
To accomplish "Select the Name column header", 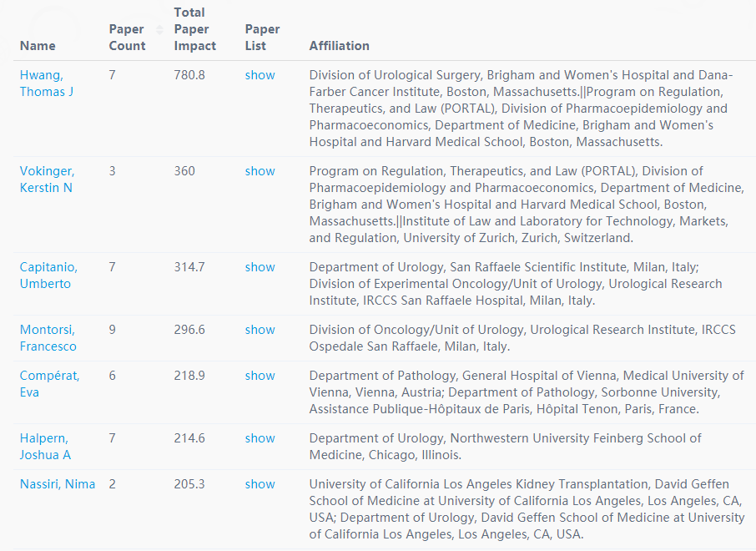I will 38,46.
